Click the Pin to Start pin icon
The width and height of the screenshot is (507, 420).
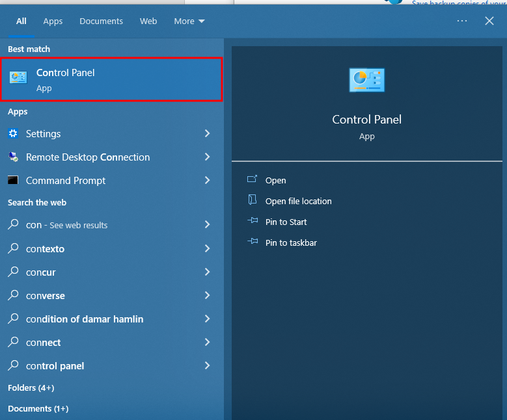tap(253, 220)
